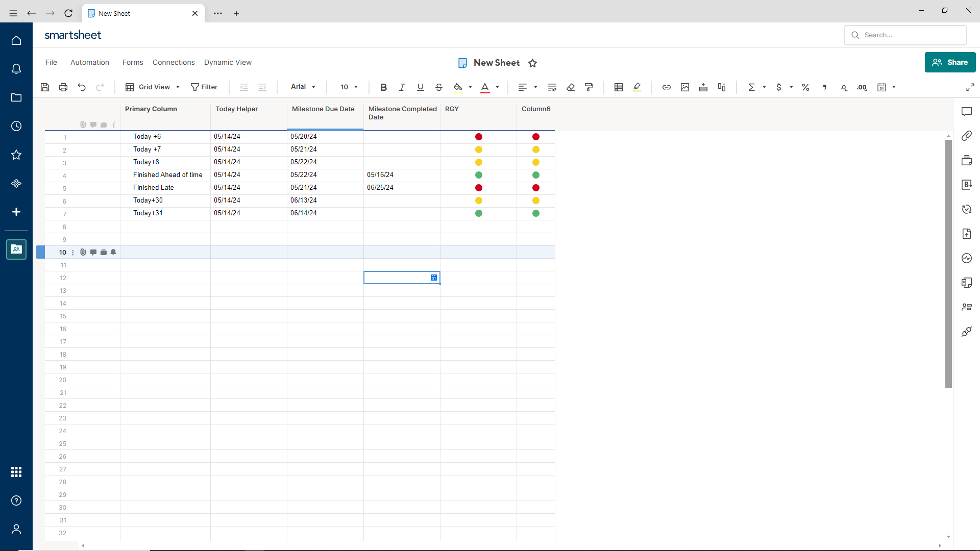Click the Share button

[x=950, y=62]
